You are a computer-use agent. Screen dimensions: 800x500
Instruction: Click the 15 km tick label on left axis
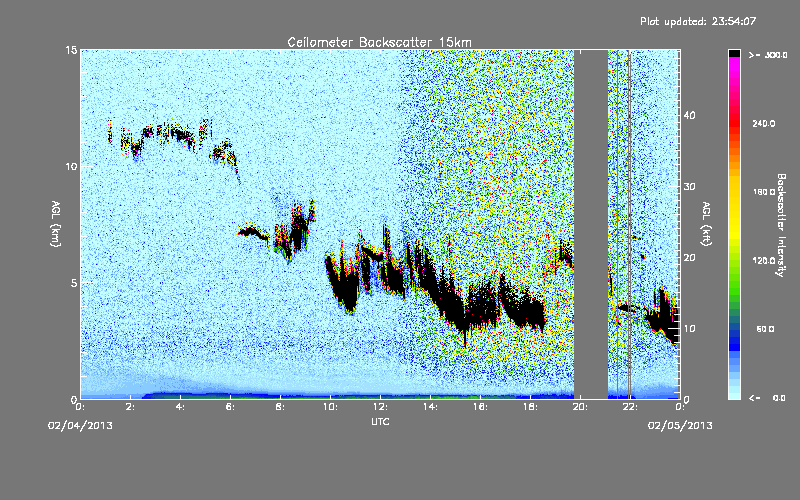pyautogui.click(x=71, y=50)
